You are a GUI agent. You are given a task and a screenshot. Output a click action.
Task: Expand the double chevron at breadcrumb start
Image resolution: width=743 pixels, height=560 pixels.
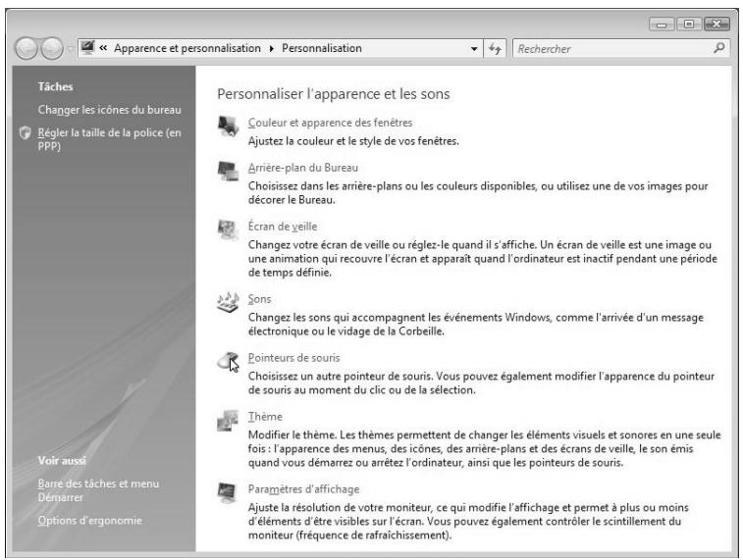(103, 48)
